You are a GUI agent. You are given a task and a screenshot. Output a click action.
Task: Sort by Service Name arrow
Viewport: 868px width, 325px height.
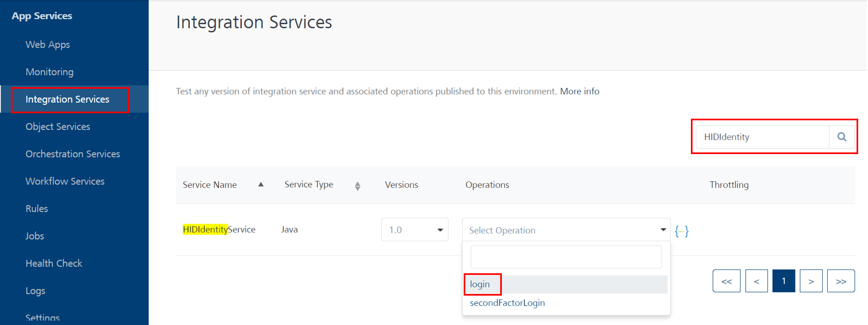click(261, 185)
